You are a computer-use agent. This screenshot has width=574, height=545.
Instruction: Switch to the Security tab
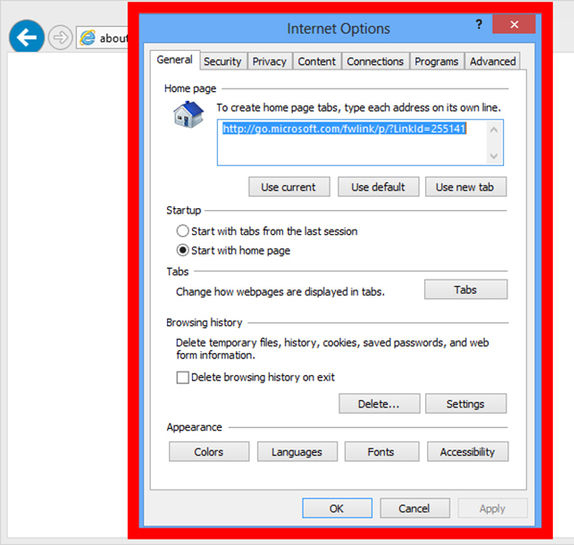tap(223, 61)
